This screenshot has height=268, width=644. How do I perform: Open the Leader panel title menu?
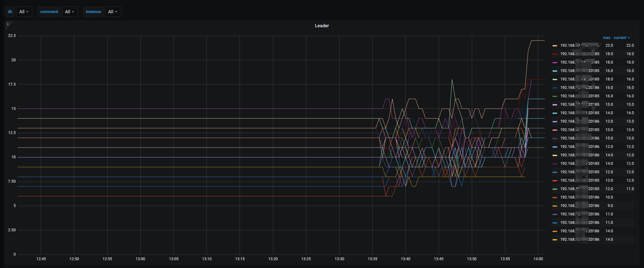tap(322, 26)
